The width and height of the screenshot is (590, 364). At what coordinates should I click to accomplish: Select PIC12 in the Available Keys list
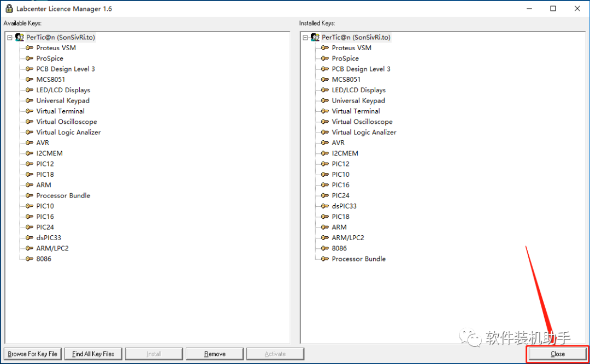[45, 164]
